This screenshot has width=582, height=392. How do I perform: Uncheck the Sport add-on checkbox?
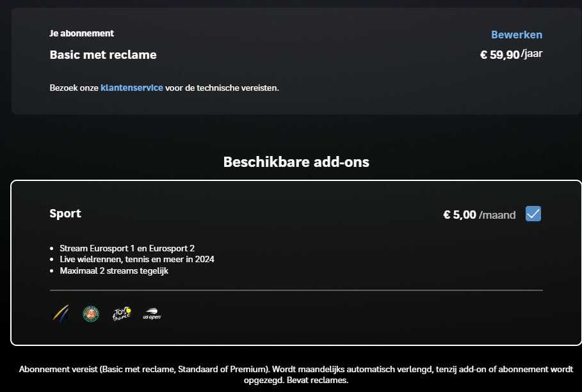tap(533, 214)
